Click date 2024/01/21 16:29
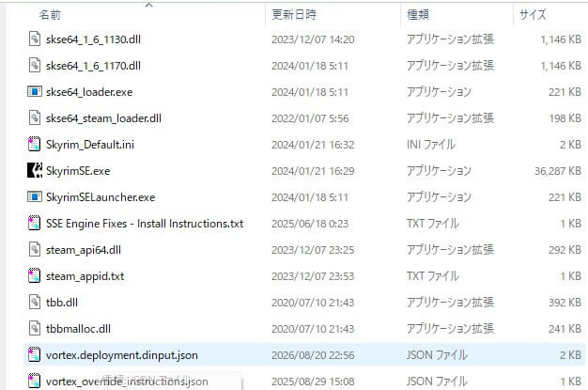This screenshot has height=390, width=588. pyautogui.click(x=313, y=171)
